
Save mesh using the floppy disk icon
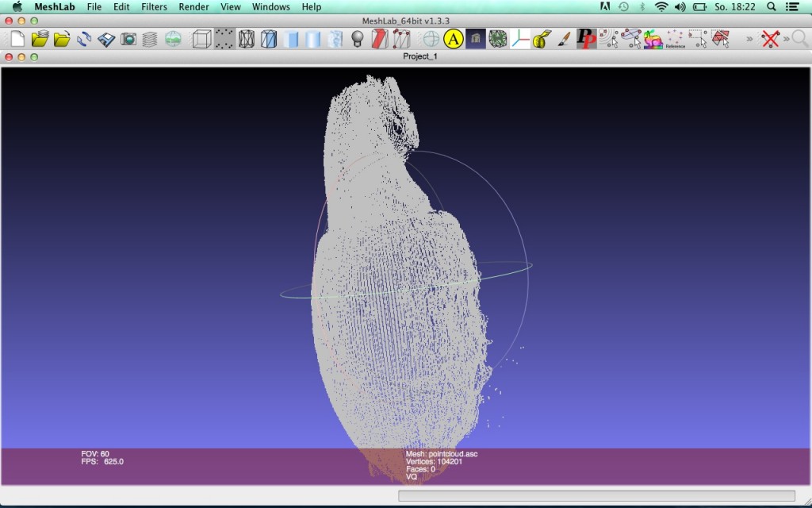coord(106,39)
